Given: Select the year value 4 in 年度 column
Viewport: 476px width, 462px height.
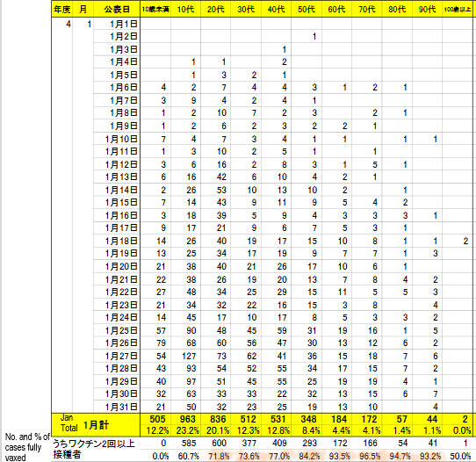Looking at the screenshot, I should coord(69,24).
